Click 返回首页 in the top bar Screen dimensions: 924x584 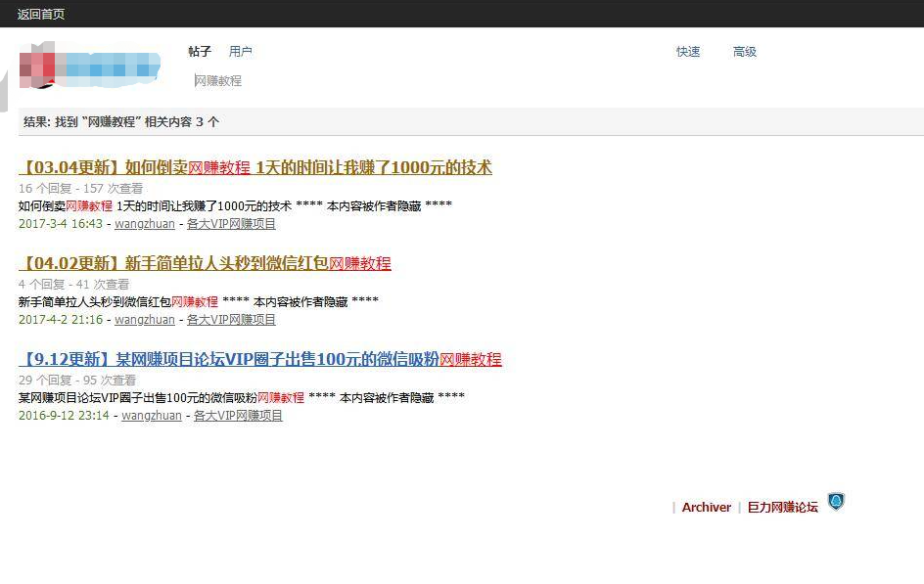41,15
